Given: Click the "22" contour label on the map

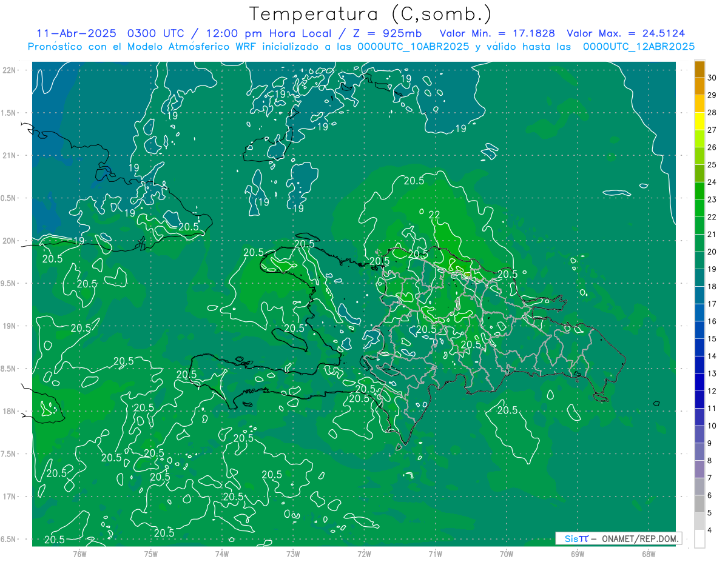Looking at the screenshot, I should (x=434, y=215).
